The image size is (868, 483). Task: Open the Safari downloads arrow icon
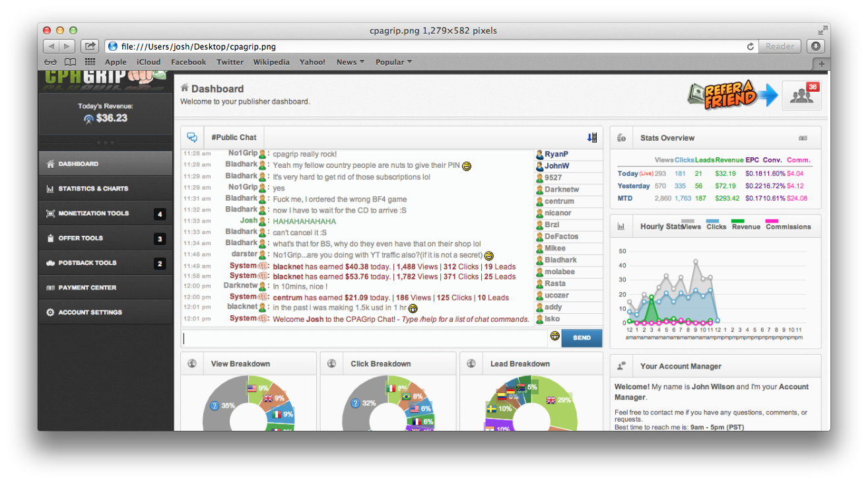[x=816, y=46]
